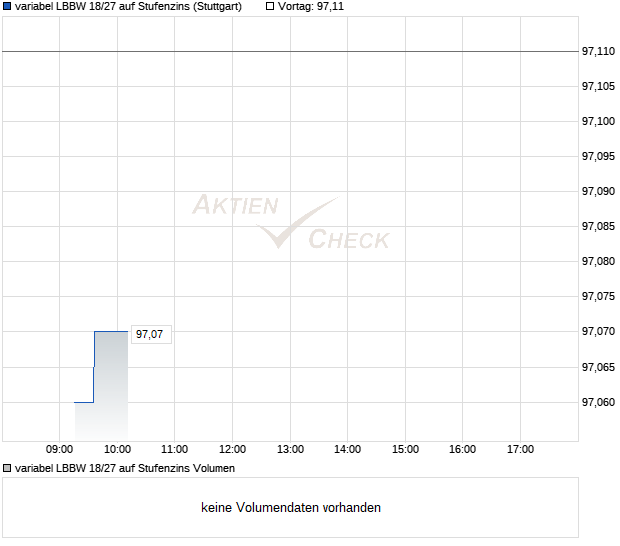
Task: Click the 13:00 time axis label
Action: (x=290, y=450)
